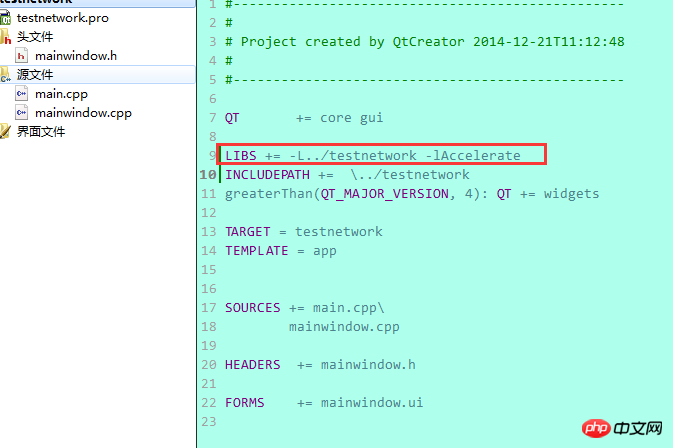Viewport: 673px width, 448px height.
Task: Select testnetwork.pro in project tree
Action: pos(63,18)
